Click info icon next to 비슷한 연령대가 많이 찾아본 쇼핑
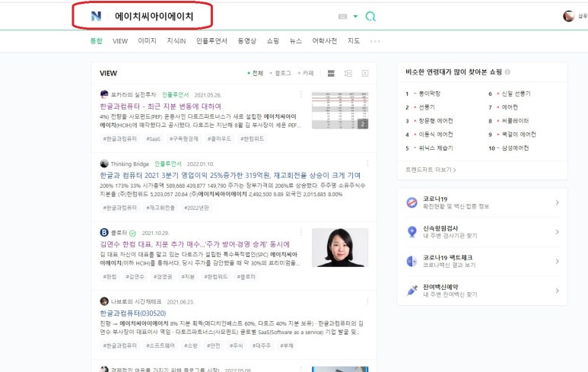Screen dimensions: 588x372 click(507, 72)
